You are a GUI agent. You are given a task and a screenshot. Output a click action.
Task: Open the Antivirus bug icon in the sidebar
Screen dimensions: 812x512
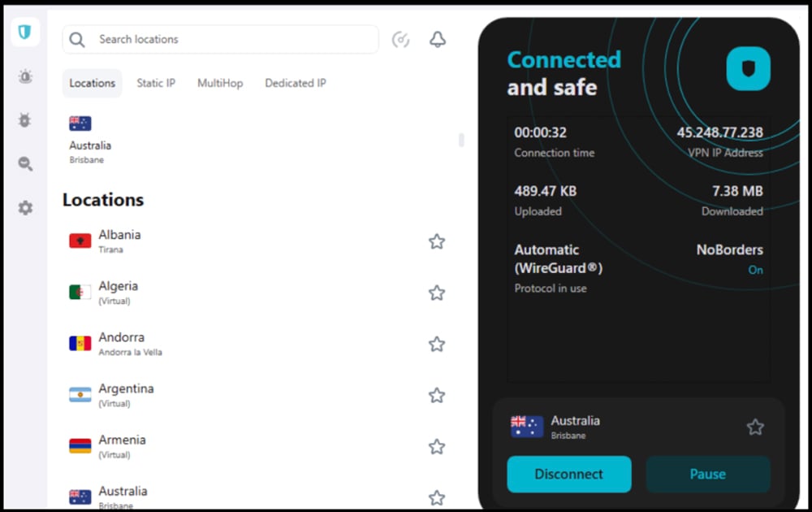(25, 120)
